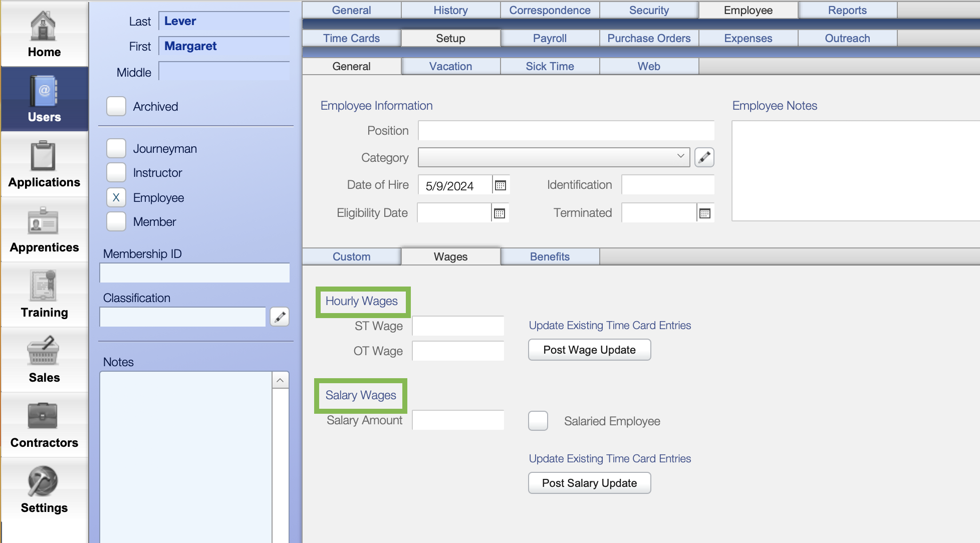Viewport: 980px width, 543px height.
Task: Open the Users address book section
Action: point(44,99)
